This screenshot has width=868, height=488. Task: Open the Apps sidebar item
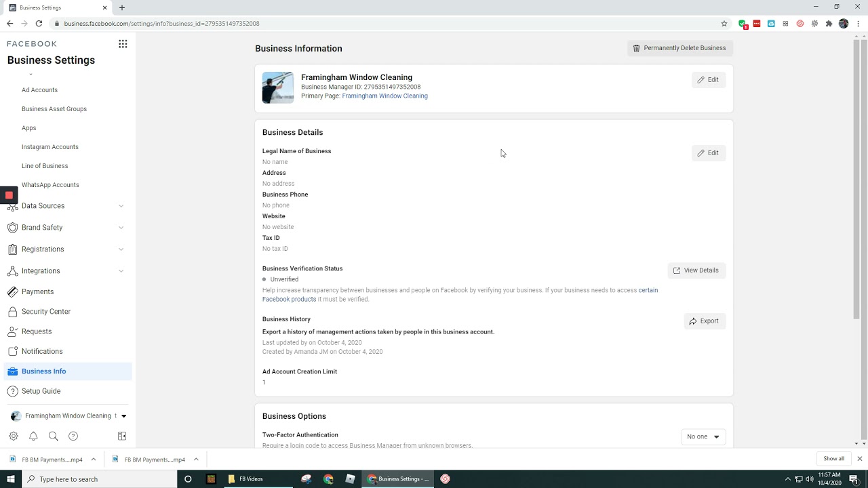tap(28, 128)
